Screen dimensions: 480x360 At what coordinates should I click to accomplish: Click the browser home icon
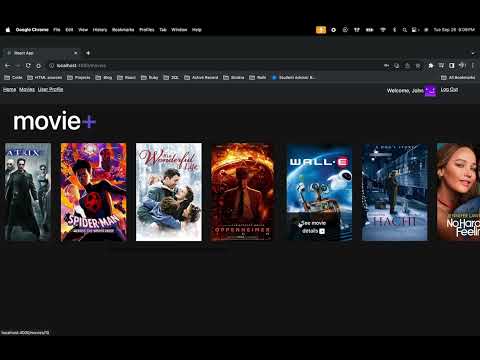click(38, 66)
